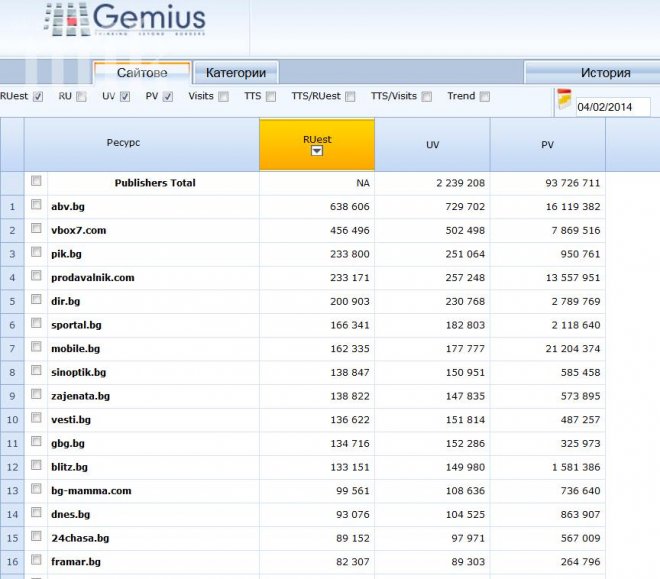The width and height of the screenshot is (660, 579).
Task: Click abv.bg RUest value 638 606
Action: [x=349, y=207]
